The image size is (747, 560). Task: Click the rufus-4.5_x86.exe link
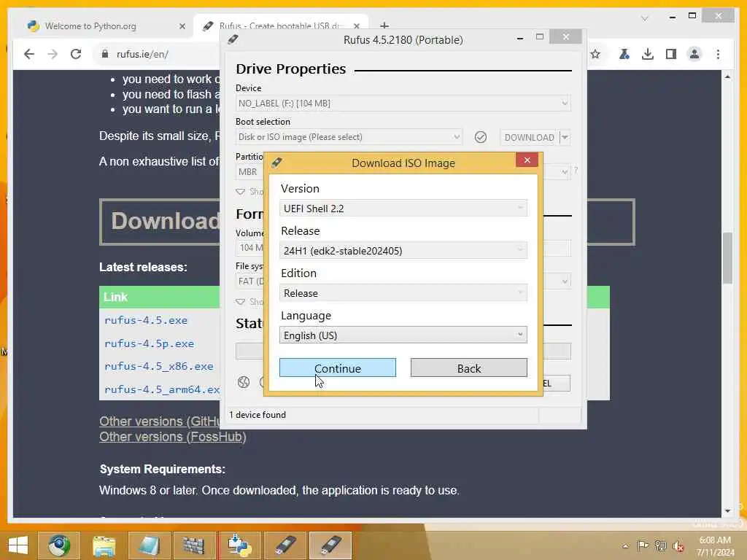(x=158, y=366)
